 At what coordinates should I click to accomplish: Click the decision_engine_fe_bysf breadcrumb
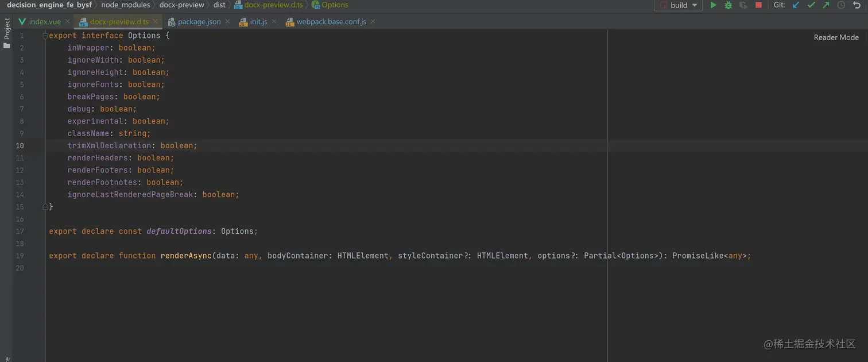pos(49,5)
